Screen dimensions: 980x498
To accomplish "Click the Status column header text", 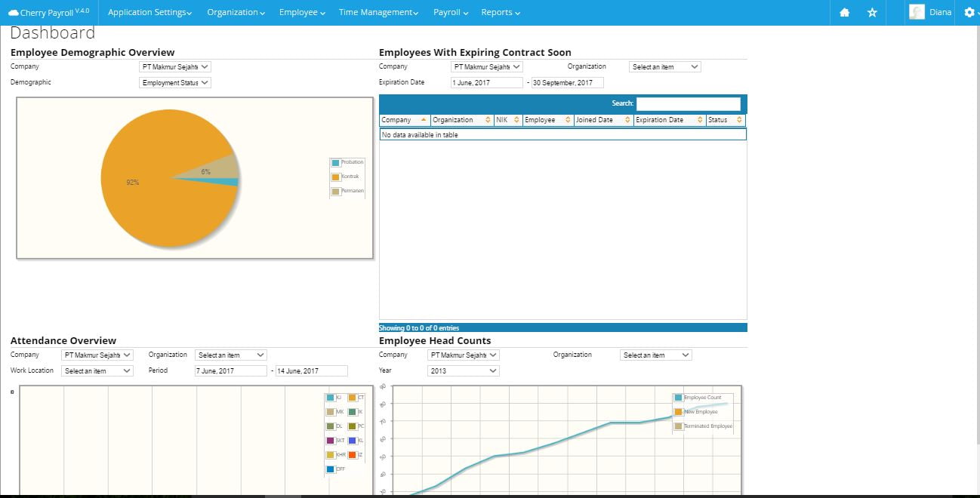I will pyautogui.click(x=718, y=120).
